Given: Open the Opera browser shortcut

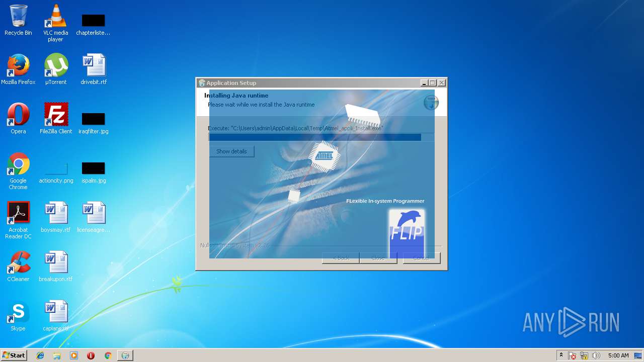Looking at the screenshot, I should [x=18, y=119].
